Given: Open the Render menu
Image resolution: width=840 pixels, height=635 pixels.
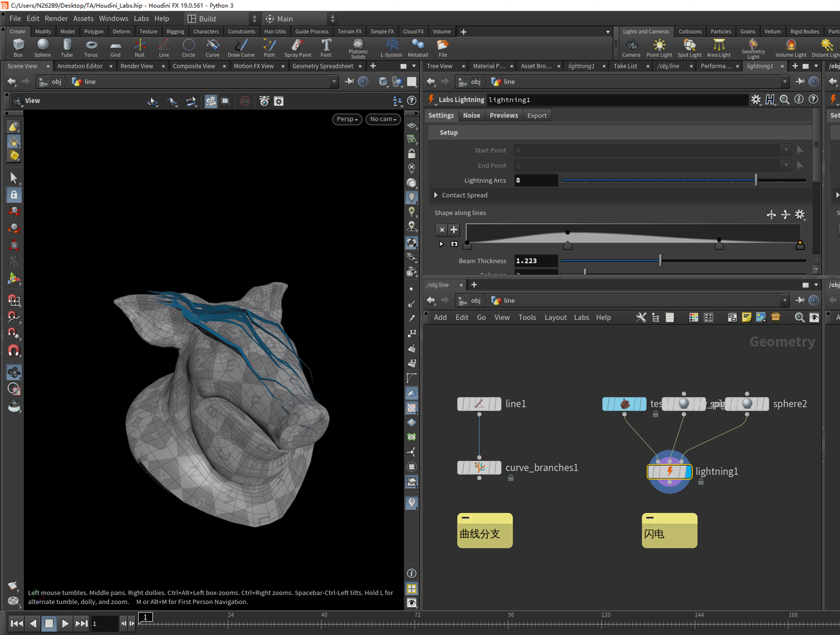Looking at the screenshot, I should coord(56,18).
